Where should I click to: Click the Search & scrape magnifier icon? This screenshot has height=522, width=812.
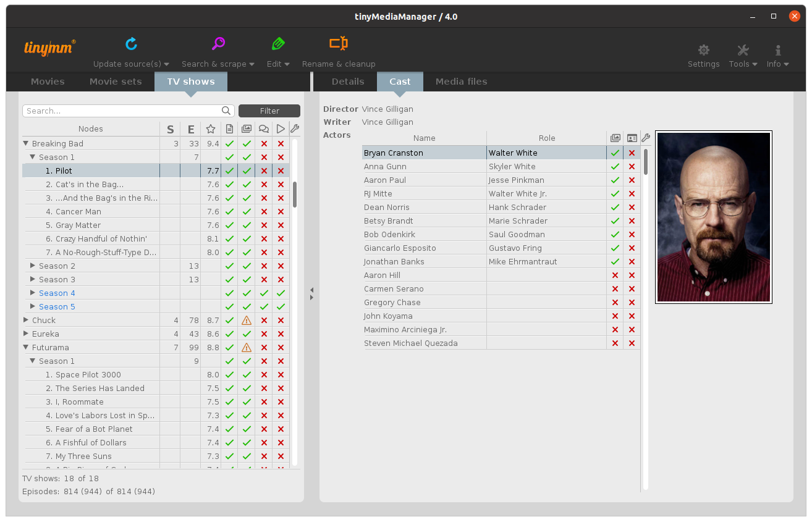[x=218, y=44]
